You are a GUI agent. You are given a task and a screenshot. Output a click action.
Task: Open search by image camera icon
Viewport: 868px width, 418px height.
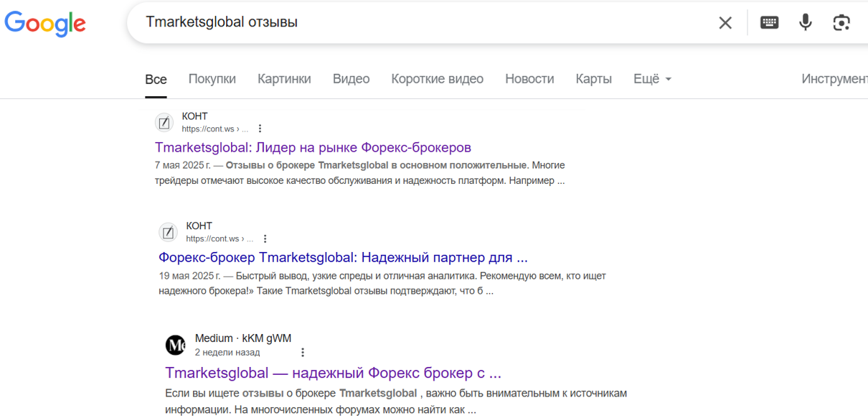click(x=841, y=22)
